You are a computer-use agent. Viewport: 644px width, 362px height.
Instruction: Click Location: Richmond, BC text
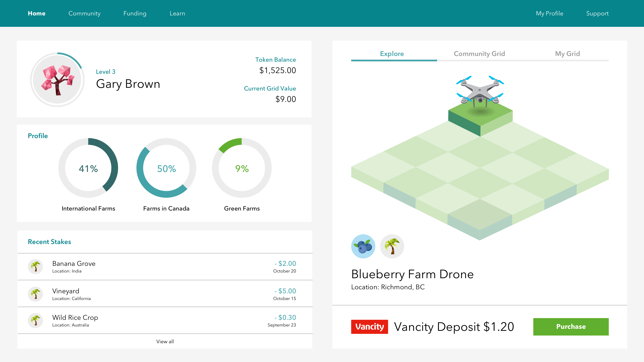[x=388, y=287]
